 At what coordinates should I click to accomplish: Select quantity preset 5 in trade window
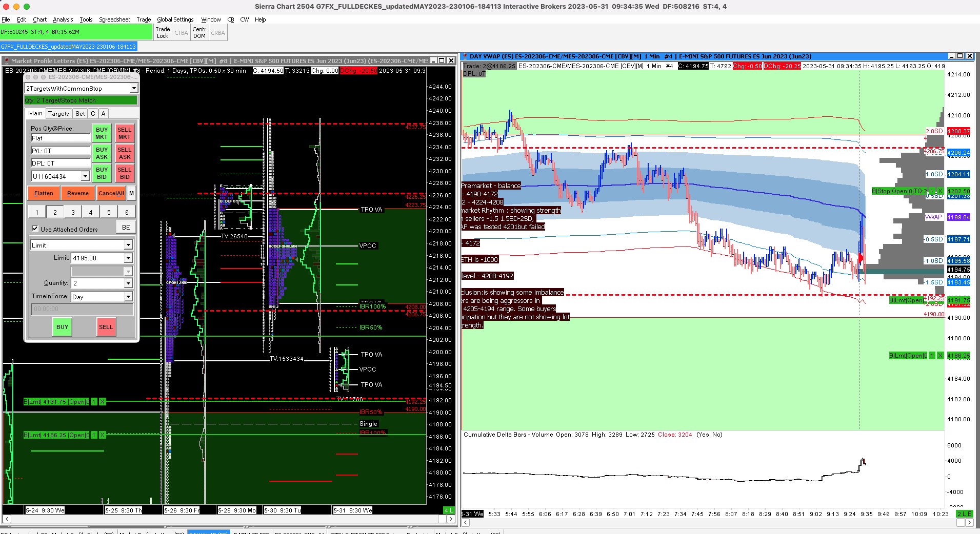[x=109, y=212]
